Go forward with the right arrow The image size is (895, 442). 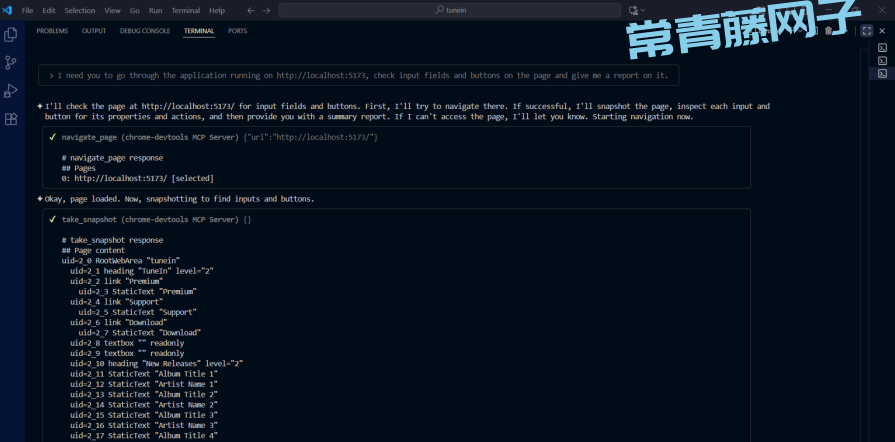click(x=266, y=10)
